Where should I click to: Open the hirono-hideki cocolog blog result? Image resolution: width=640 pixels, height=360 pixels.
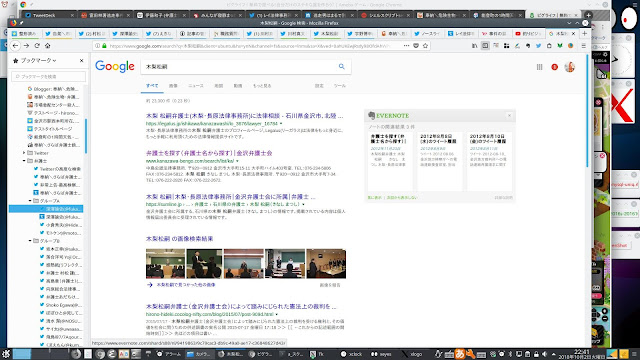coord(241,306)
